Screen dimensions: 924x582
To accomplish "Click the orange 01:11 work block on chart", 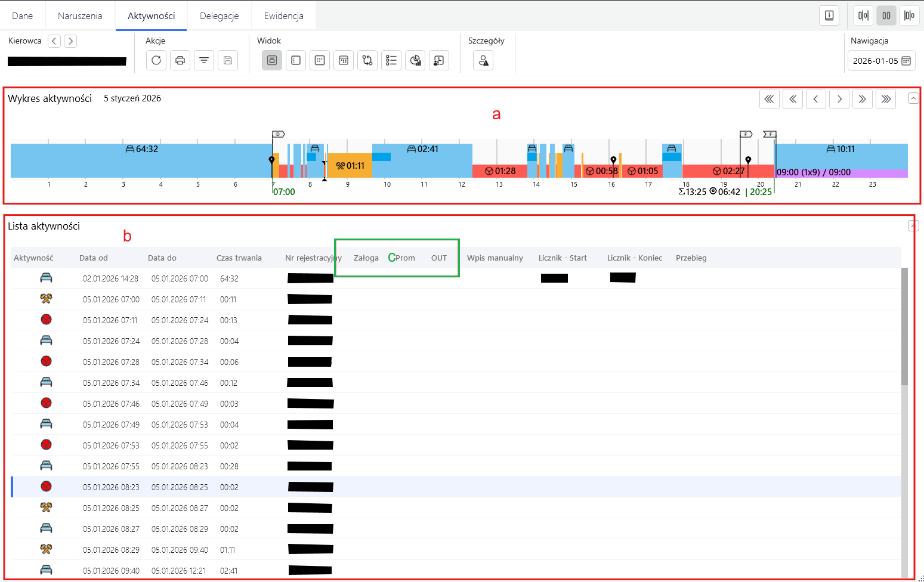I will pos(350,166).
